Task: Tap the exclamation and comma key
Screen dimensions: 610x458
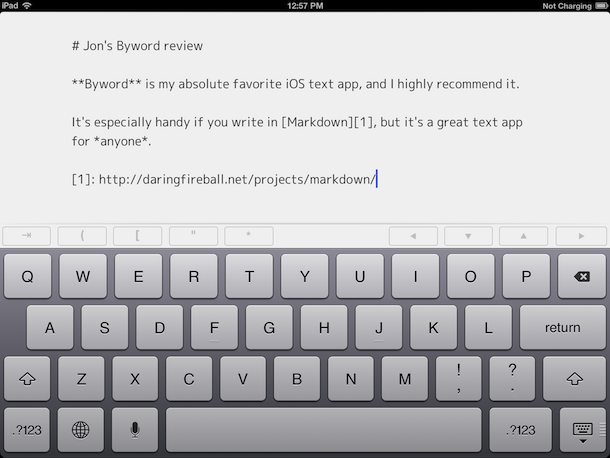Action: (459, 379)
